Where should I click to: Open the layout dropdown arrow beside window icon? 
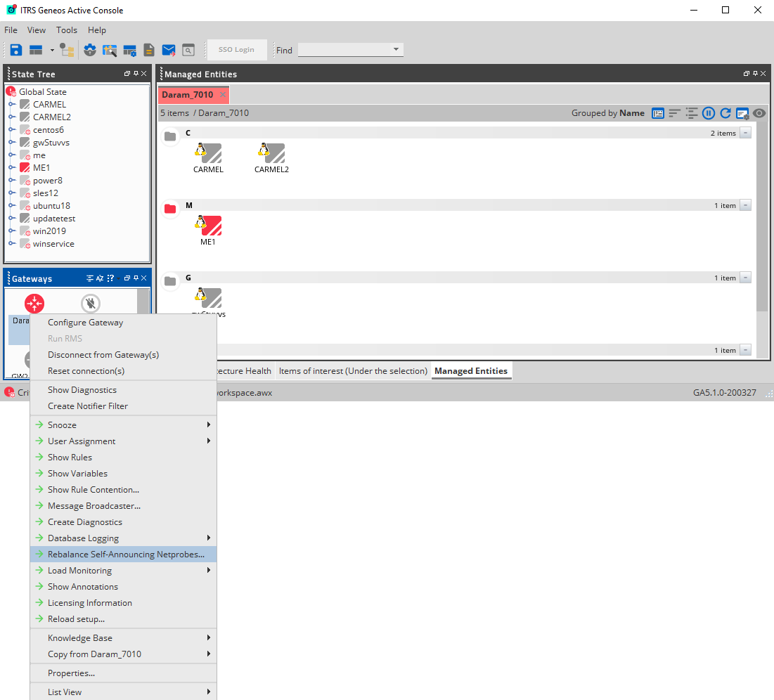click(x=52, y=50)
